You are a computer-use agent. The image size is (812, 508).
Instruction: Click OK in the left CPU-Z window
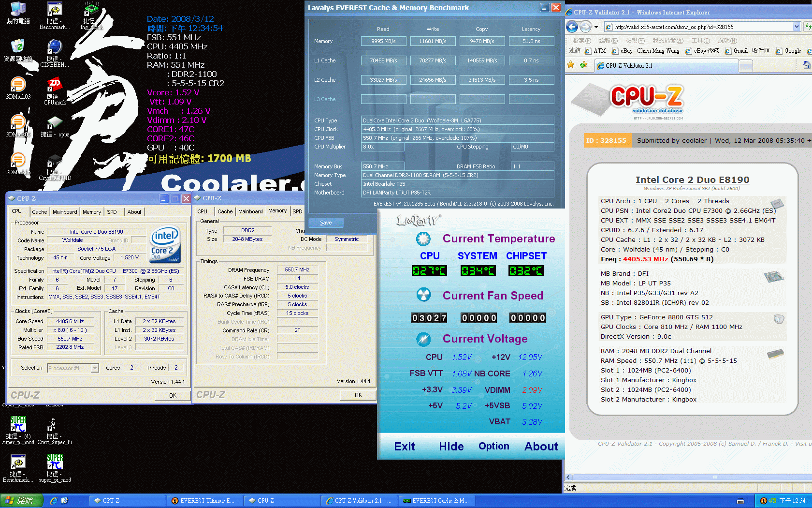[x=173, y=395]
